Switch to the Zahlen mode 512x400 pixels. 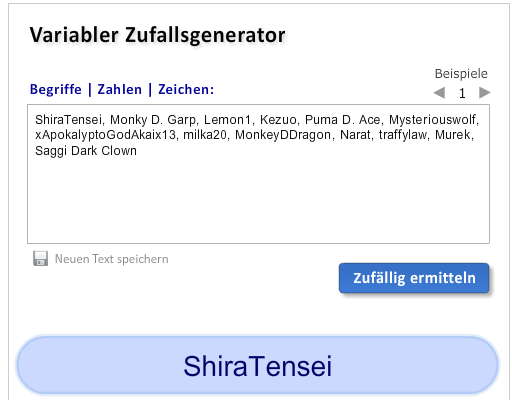point(120,89)
